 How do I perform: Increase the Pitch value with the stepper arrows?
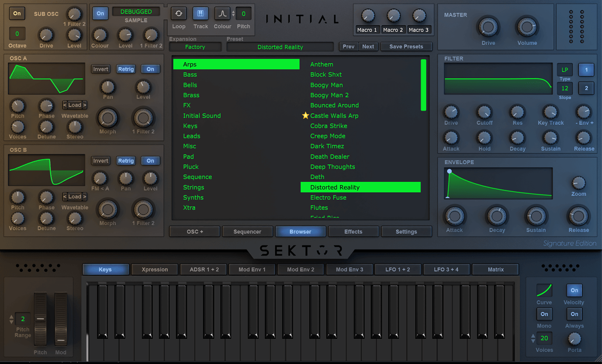pos(234,11)
